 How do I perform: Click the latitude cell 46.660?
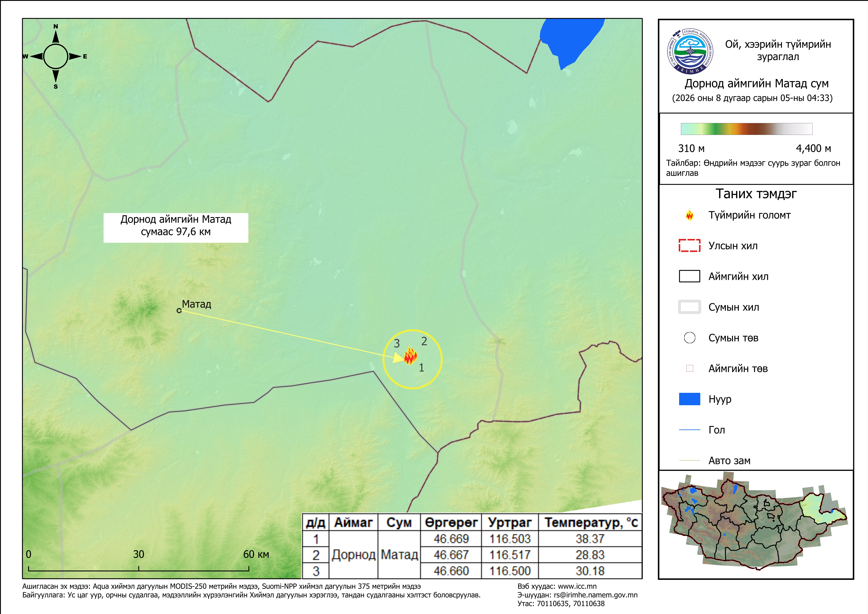coord(451,571)
